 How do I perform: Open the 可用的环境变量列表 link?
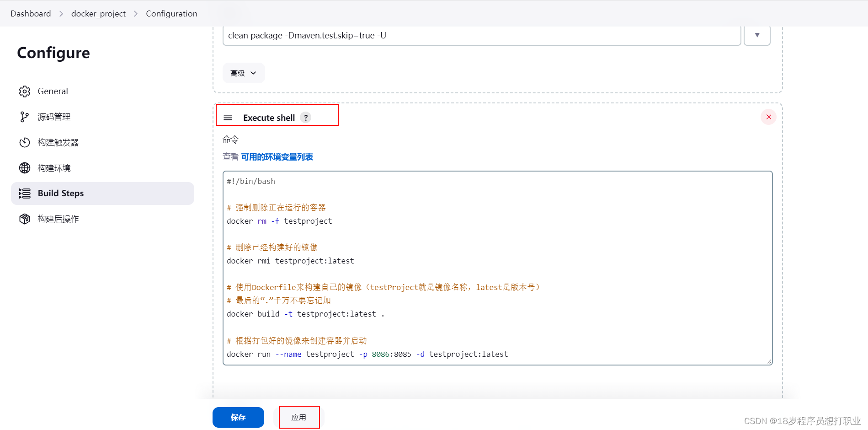277,157
